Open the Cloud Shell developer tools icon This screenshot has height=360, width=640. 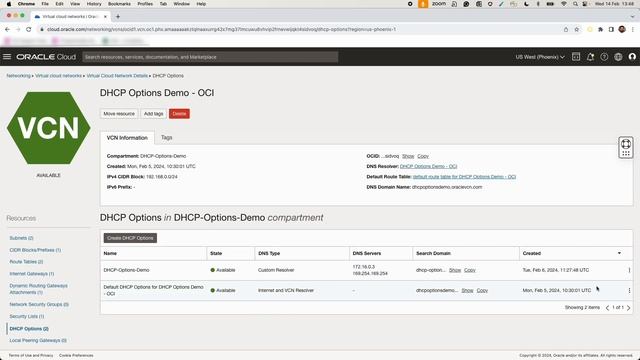point(576,57)
